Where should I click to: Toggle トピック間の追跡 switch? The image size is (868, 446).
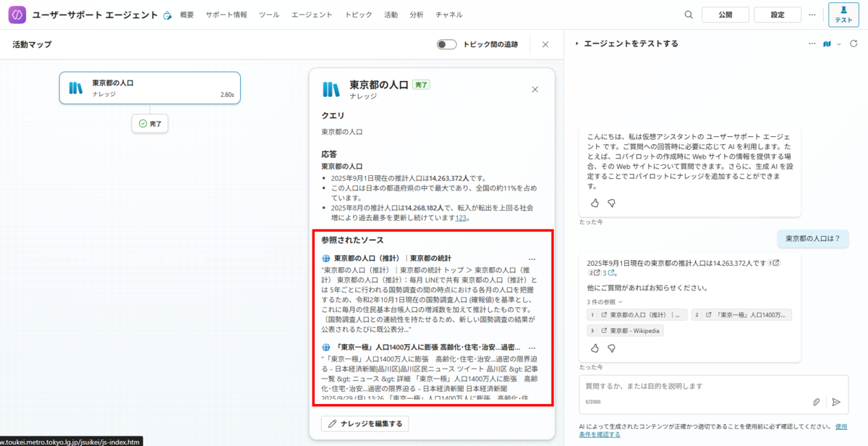(446, 44)
